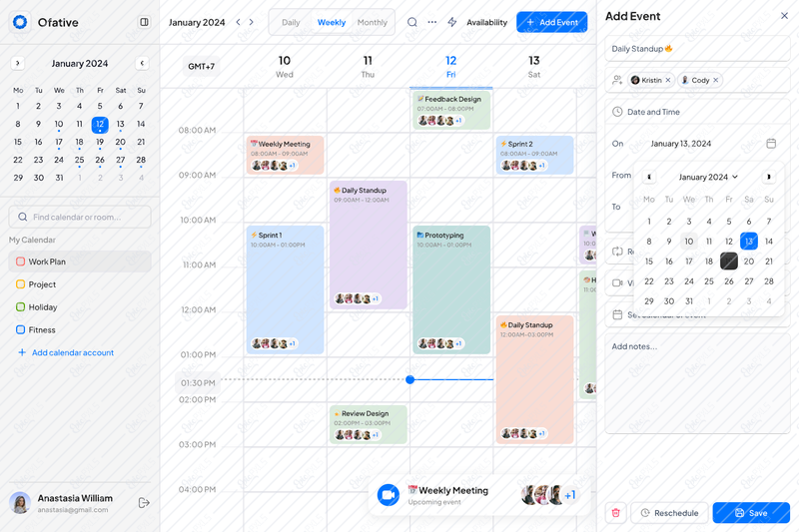
Task: Delete the event using the trash icon
Action: pyautogui.click(x=615, y=513)
